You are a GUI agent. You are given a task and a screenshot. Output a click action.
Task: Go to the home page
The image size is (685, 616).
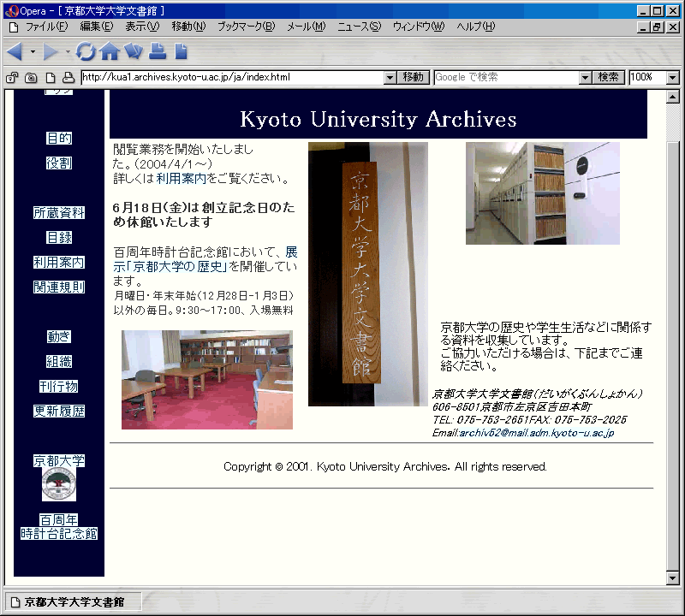[x=110, y=51]
